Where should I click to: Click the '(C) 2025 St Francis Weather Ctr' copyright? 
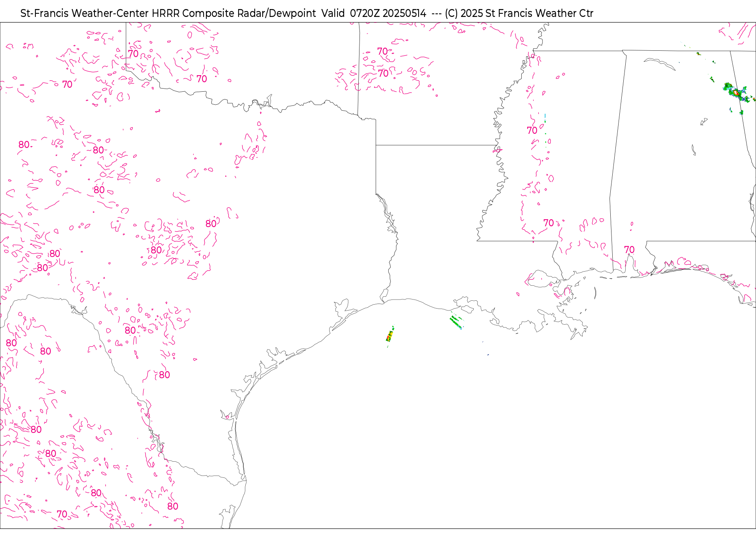(x=519, y=13)
